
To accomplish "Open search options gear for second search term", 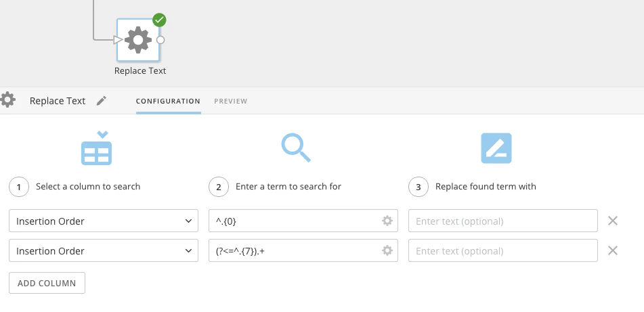I will [x=387, y=250].
